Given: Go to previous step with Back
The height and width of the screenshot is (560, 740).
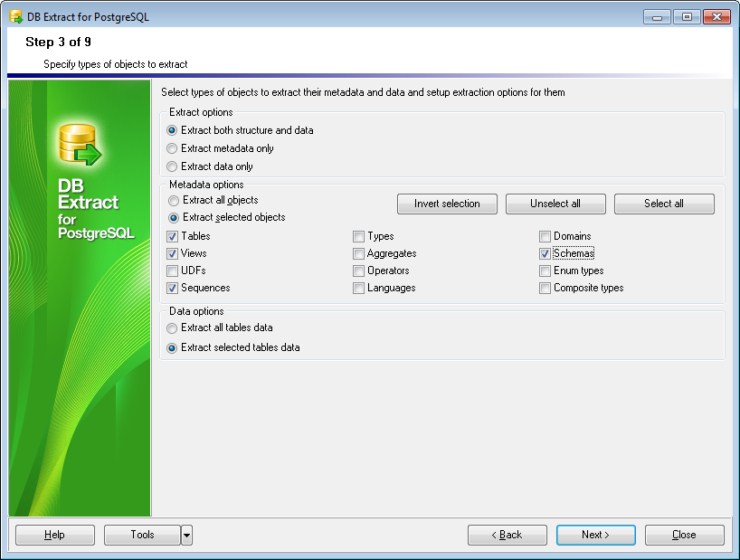Looking at the screenshot, I should tap(508, 535).
